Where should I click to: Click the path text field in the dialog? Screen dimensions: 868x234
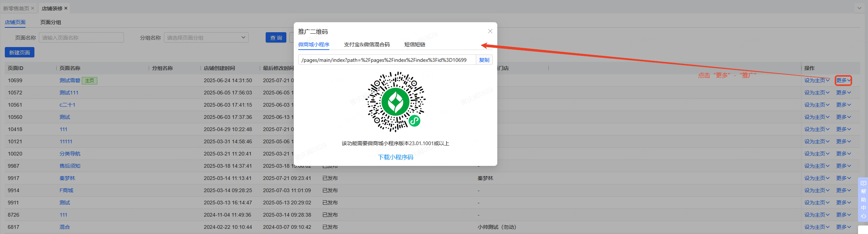pos(387,60)
